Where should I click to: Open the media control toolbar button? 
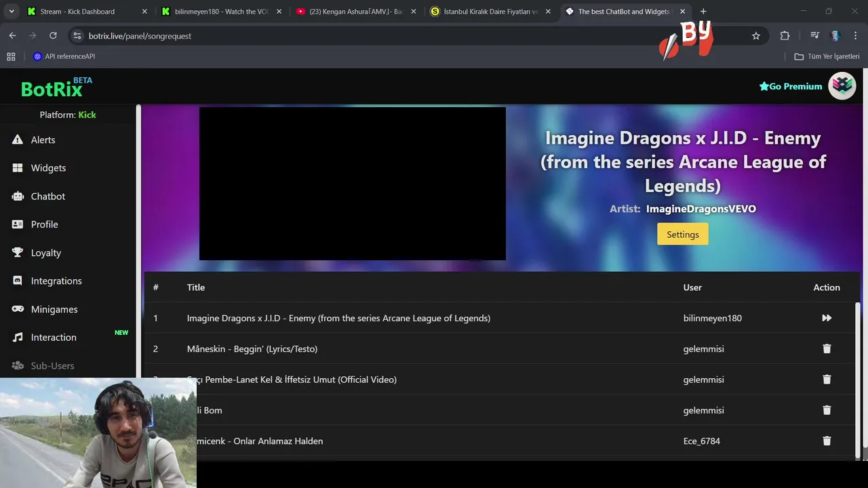point(815,36)
